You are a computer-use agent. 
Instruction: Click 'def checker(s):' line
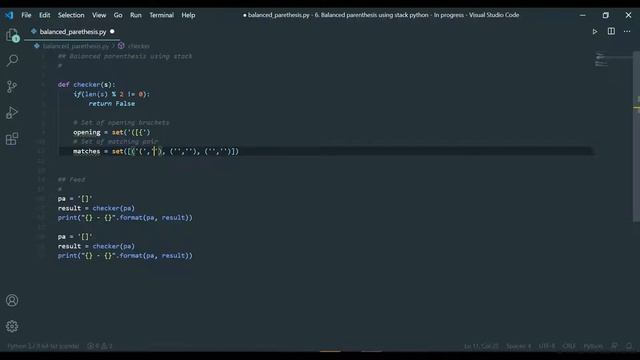[x=87, y=84]
